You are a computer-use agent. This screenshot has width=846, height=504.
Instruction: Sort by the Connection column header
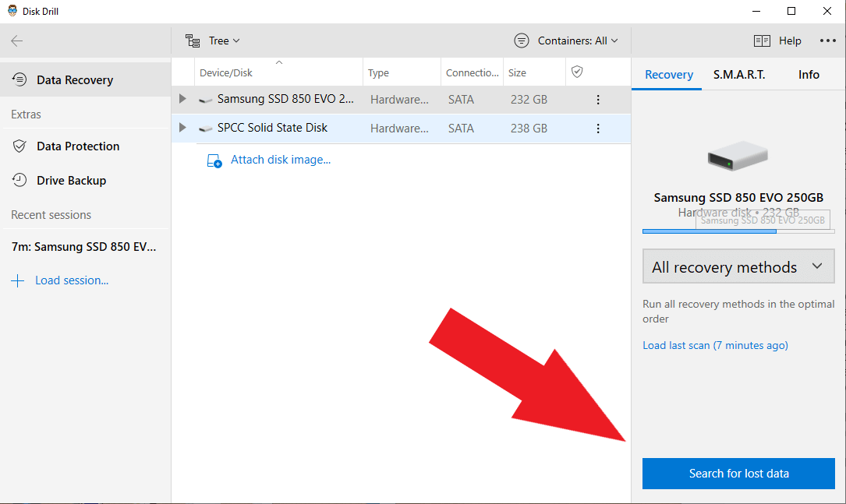[x=472, y=72]
